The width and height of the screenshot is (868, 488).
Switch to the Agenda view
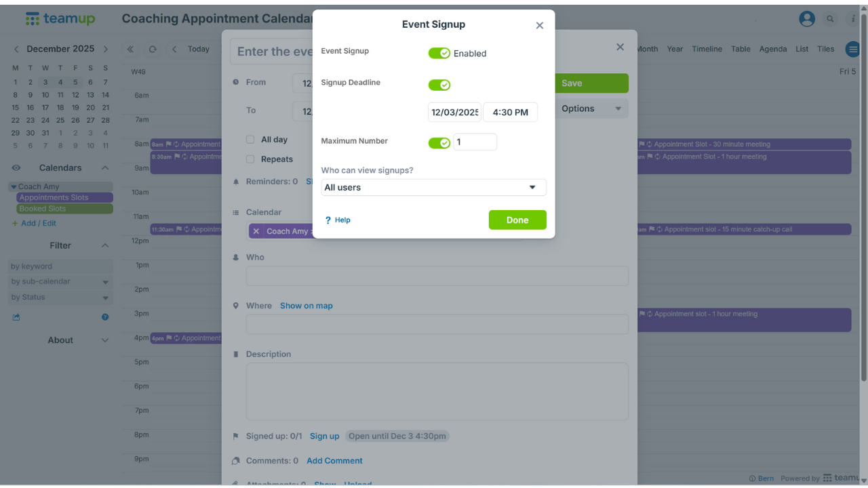tap(772, 49)
